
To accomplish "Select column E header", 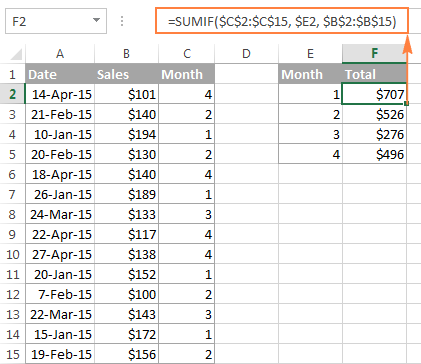I will point(310,54).
